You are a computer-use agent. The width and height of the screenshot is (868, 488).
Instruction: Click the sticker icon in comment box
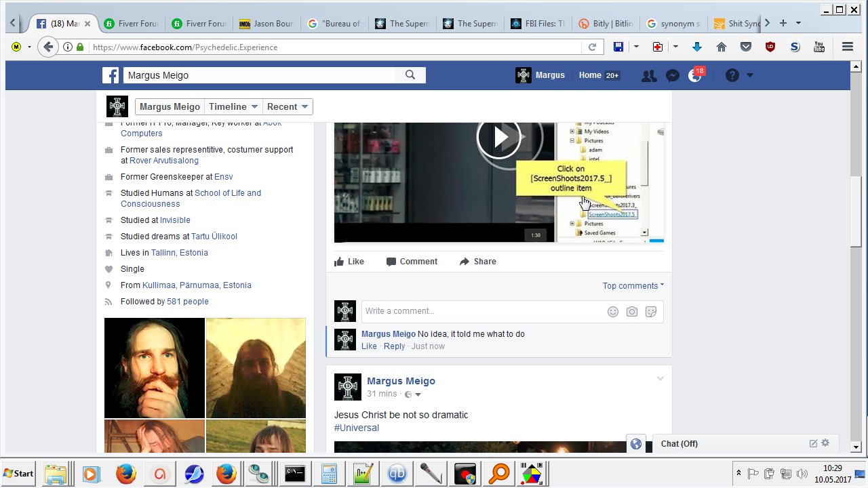click(651, 312)
